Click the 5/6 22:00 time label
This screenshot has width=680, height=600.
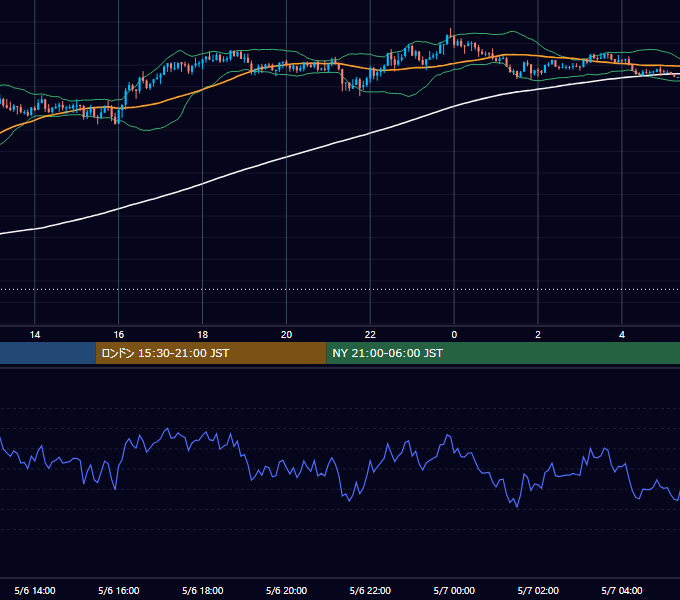pyautogui.click(x=370, y=590)
